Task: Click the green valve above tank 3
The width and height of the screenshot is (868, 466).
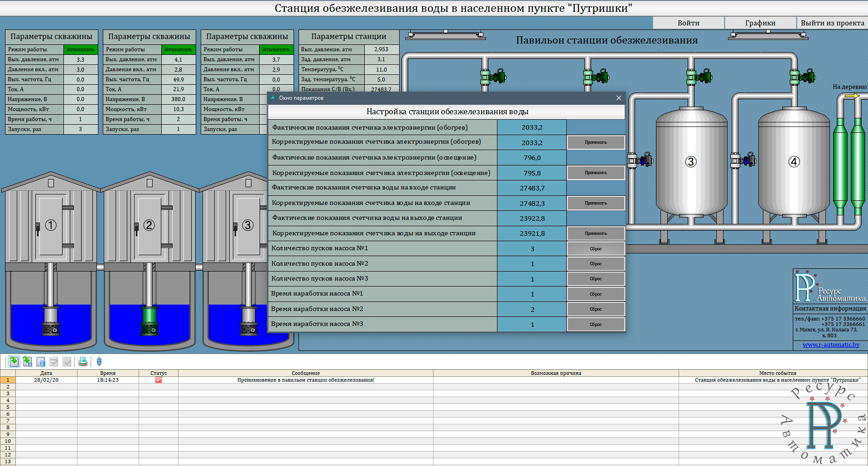Action: point(699,77)
